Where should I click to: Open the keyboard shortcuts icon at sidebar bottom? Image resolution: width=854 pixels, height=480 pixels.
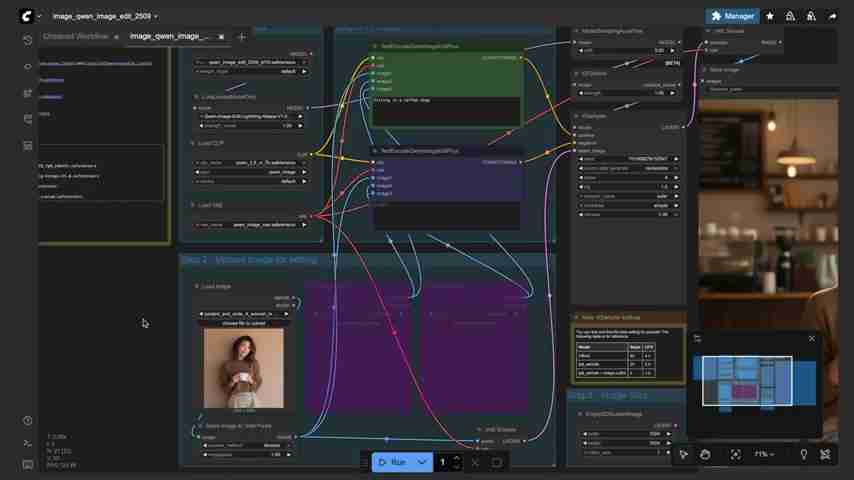(28, 464)
